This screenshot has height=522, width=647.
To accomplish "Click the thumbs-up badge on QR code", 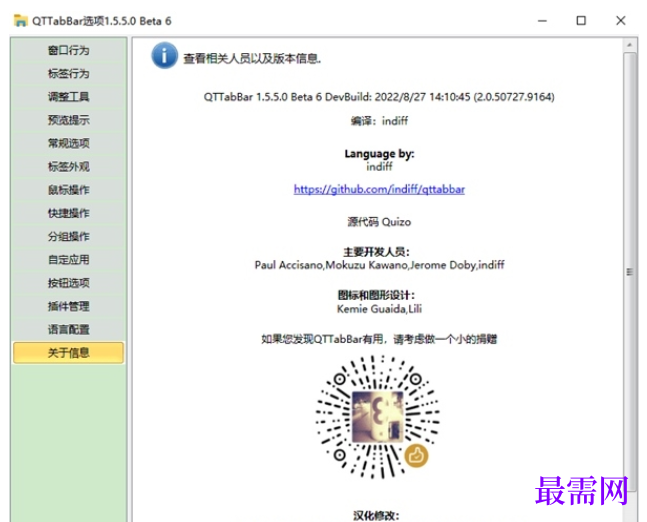I will [416, 456].
